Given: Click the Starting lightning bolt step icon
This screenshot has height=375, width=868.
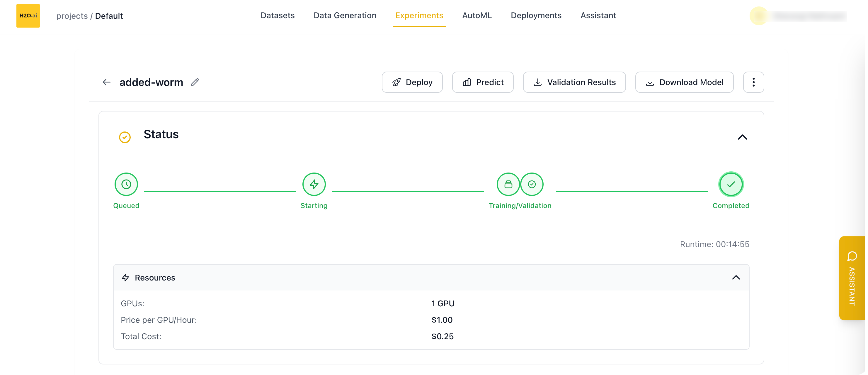Looking at the screenshot, I should point(314,184).
